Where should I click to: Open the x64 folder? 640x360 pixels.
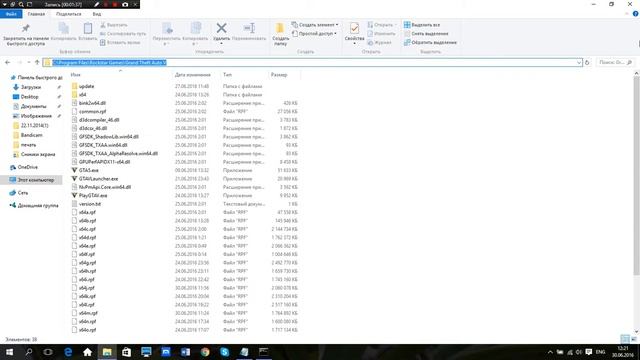click(82, 95)
